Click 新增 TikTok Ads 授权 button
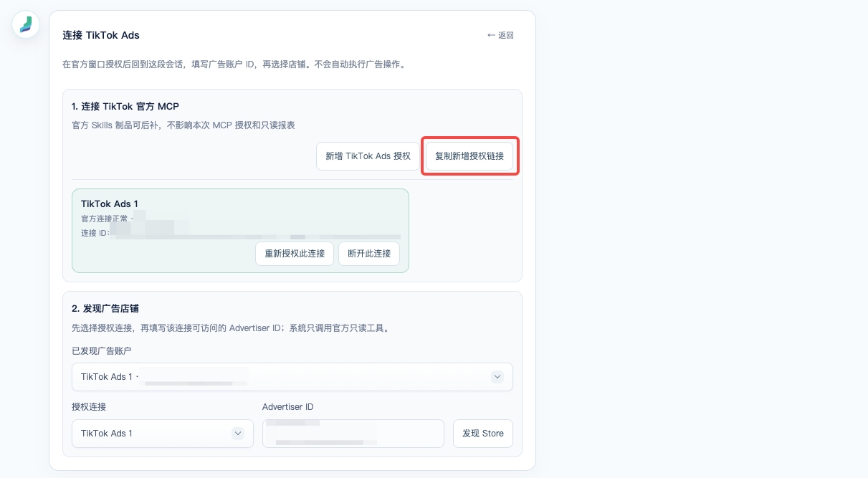868x478 pixels. tap(368, 156)
